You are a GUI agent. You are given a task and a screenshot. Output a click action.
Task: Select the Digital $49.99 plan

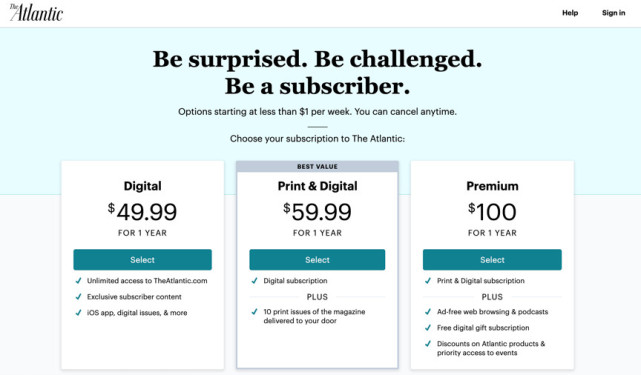tap(142, 260)
